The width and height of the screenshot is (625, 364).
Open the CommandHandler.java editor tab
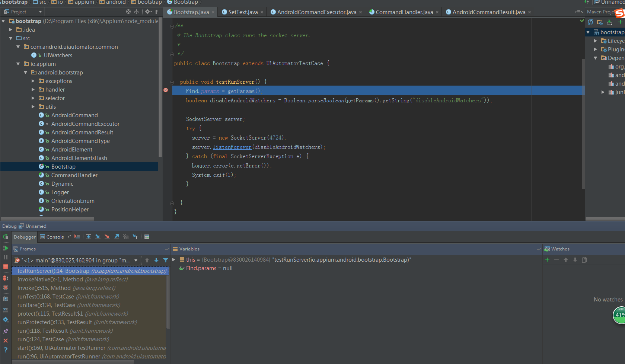404,12
